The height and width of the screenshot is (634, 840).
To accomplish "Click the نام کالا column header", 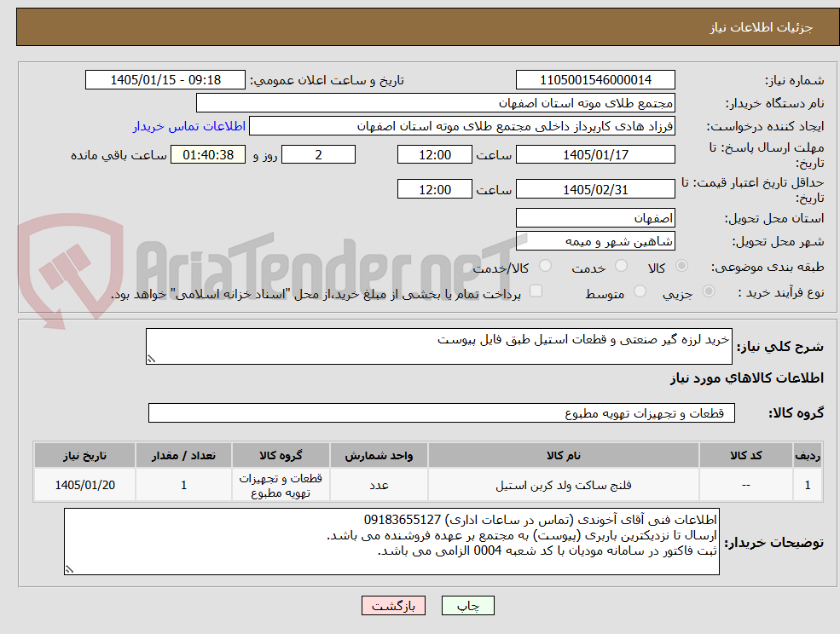I will (564, 456).
